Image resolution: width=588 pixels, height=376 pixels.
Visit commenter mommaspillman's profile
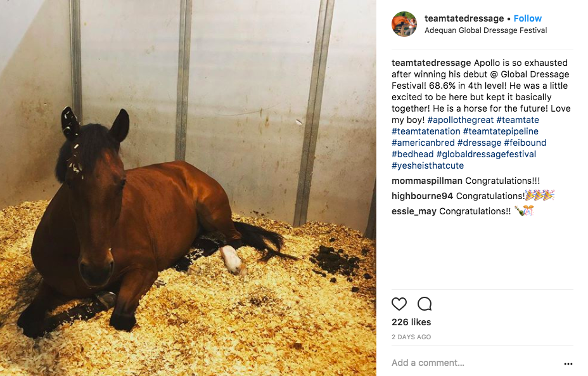click(x=427, y=181)
